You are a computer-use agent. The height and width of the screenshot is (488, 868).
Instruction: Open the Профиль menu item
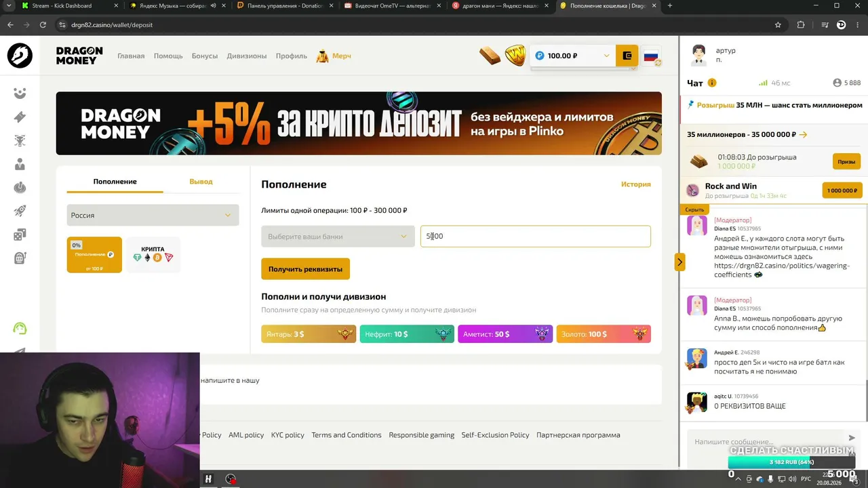tap(292, 56)
